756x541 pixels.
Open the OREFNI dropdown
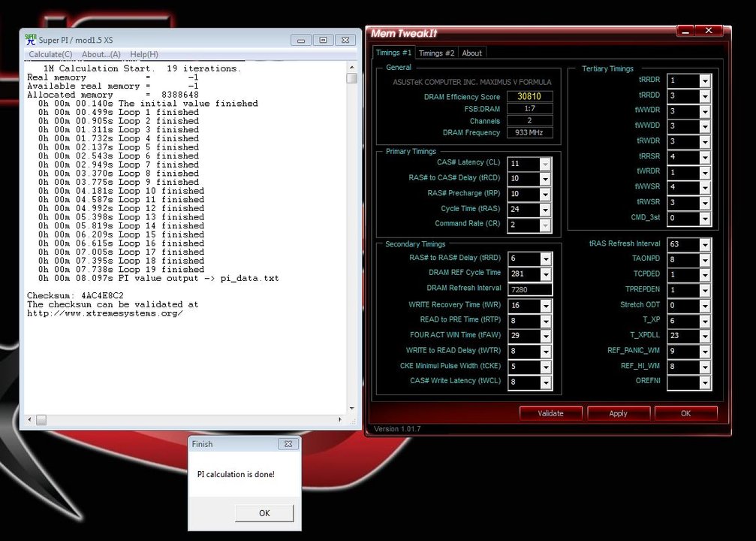pyautogui.click(x=705, y=382)
